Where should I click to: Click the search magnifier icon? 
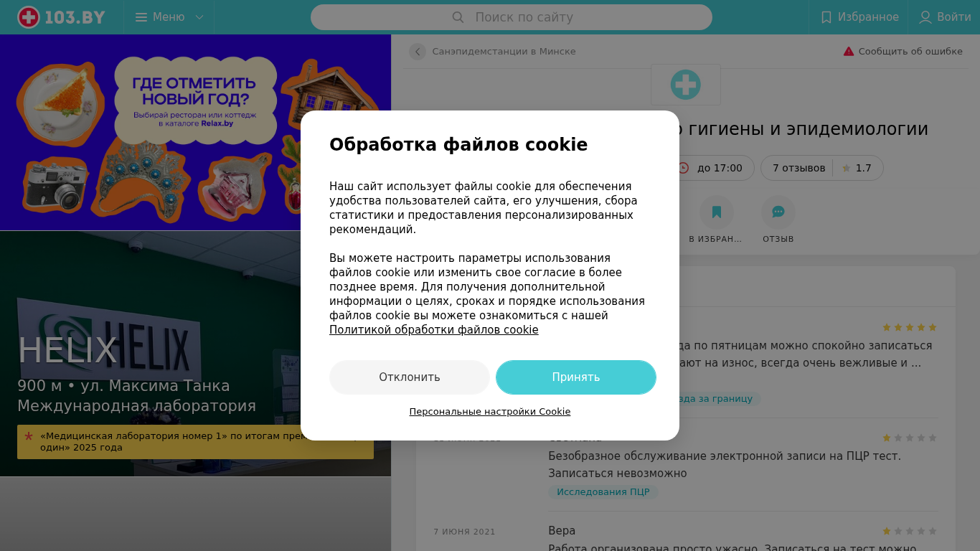pyautogui.click(x=458, y=17)
